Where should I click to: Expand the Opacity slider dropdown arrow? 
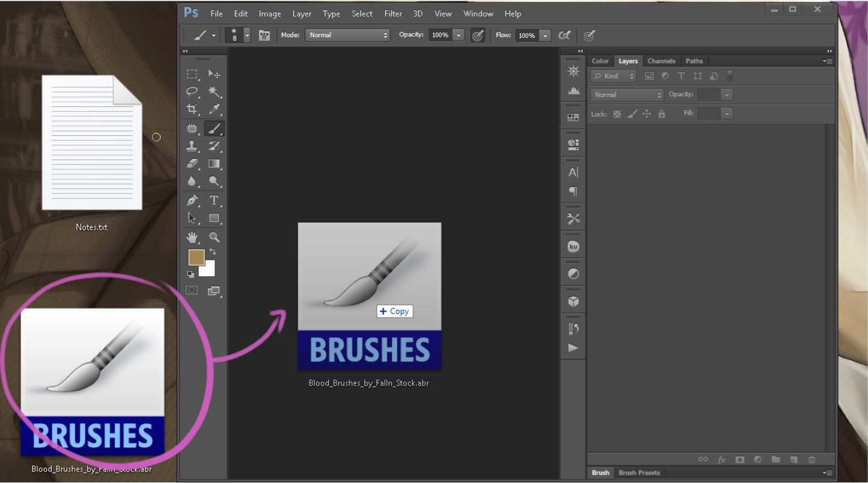[459, 35]
